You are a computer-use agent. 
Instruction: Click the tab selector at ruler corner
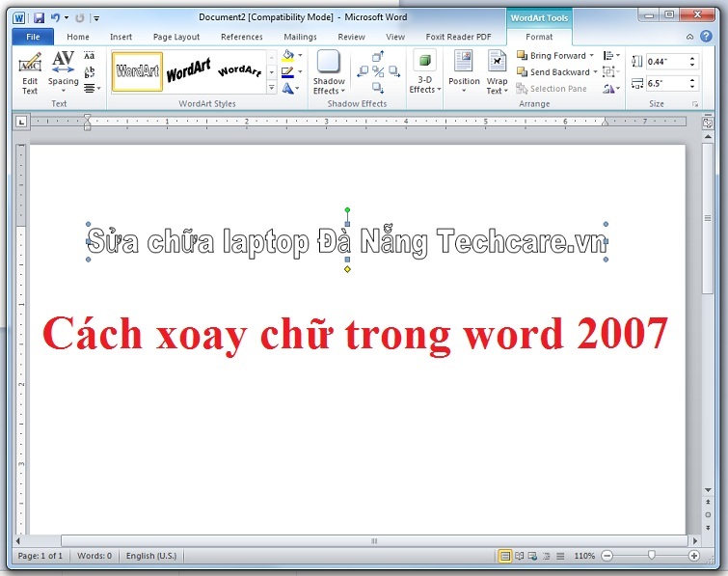tap(21, 122)
